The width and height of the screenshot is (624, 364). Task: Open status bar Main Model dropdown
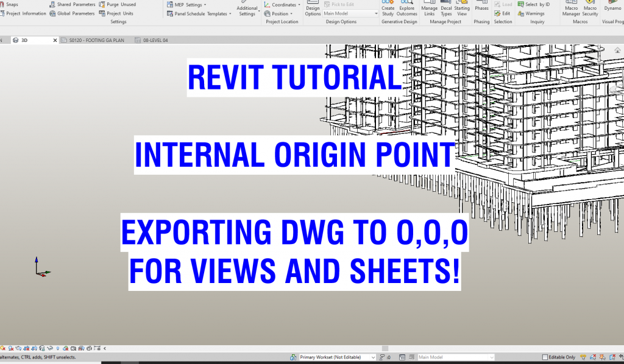pyautogui.click(x=456, y=357)
